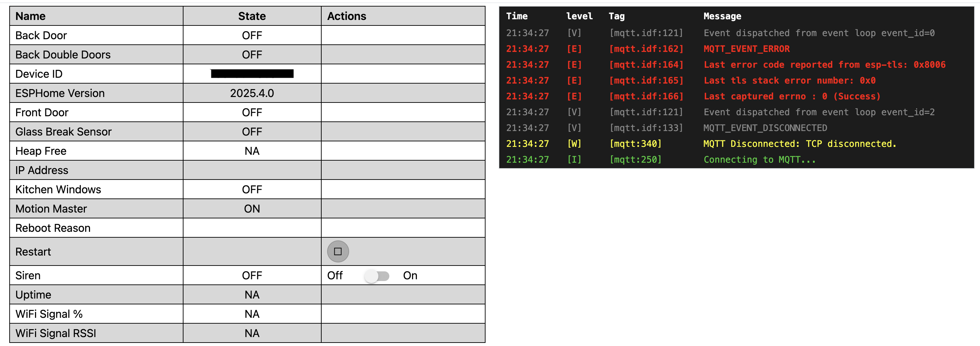Select the Siren 'Off' label

coord(335,275)
